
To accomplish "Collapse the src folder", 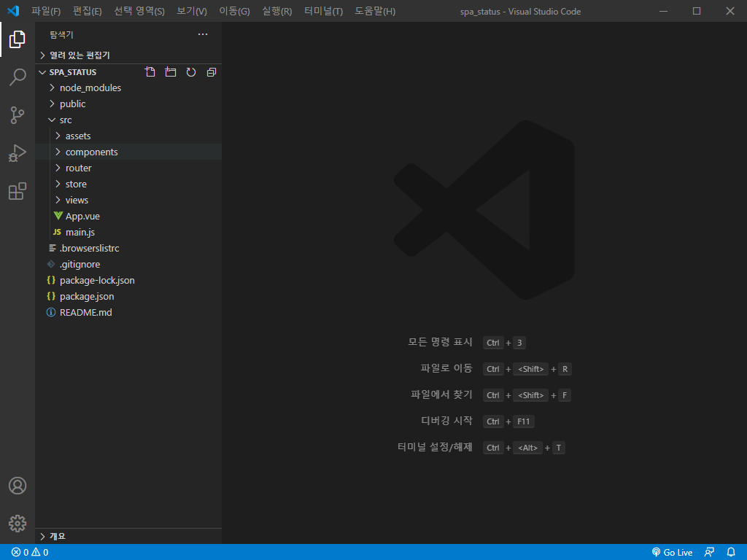I will coord(128,120).
